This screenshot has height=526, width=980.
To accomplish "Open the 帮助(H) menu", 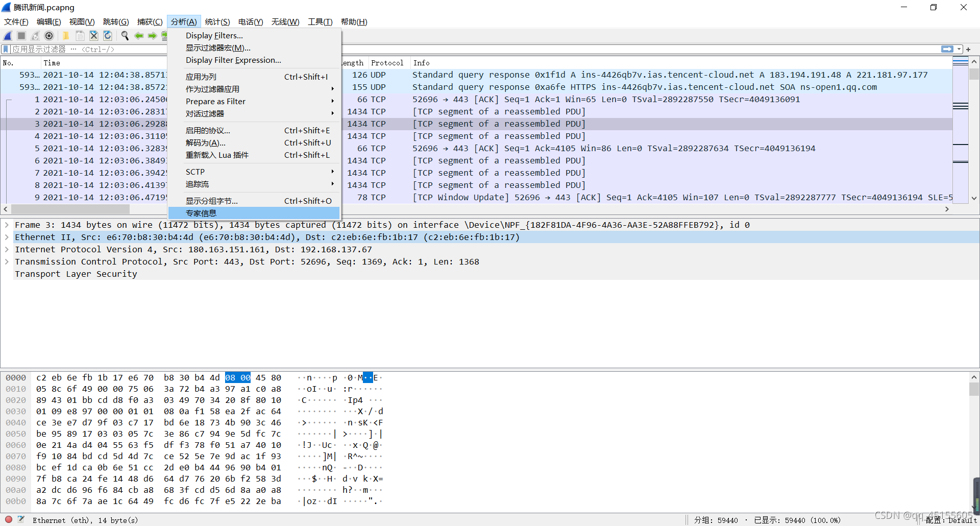I will pyautogui.click(x=354, y=21).
